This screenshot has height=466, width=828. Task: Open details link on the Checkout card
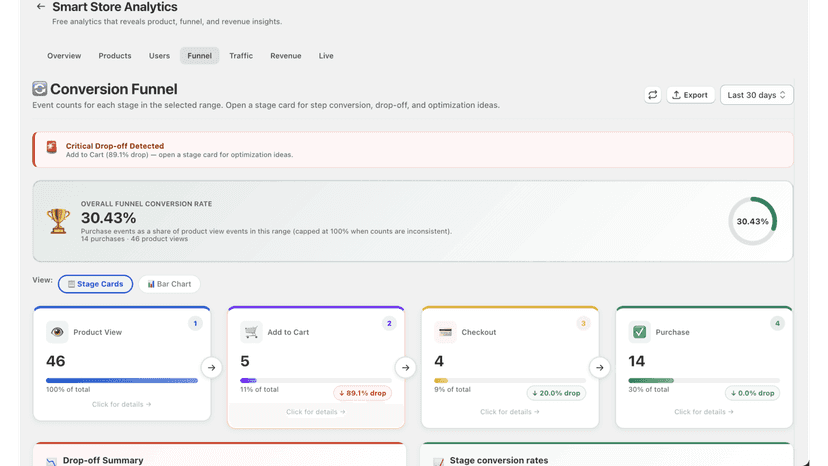coord(510,412)
